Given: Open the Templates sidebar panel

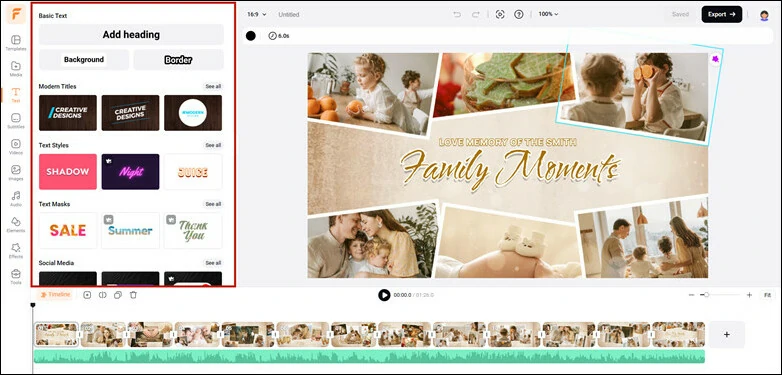Looking at the screenshot, I should pos(16,42).
